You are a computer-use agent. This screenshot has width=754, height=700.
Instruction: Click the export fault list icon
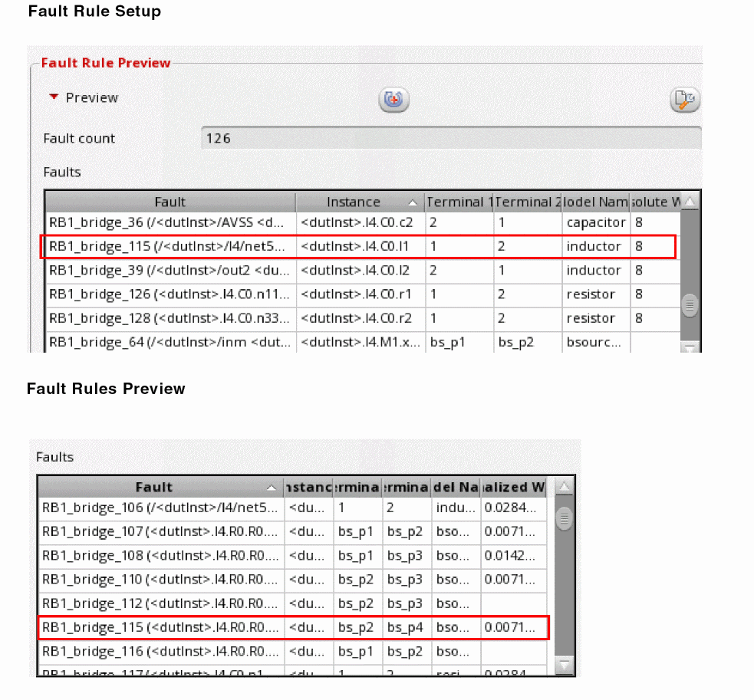coord(685,100)
